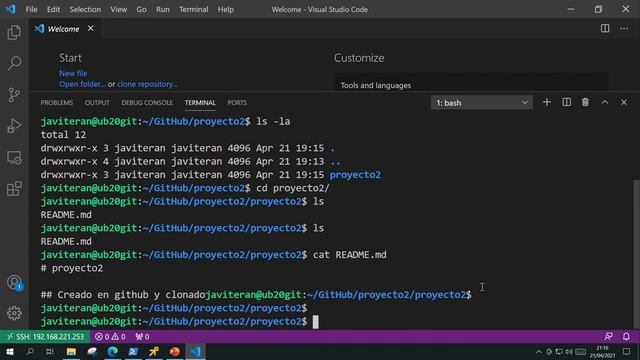
Task: Switch to the DEBUG CONSOLE tab
Action: pos(147,103)
